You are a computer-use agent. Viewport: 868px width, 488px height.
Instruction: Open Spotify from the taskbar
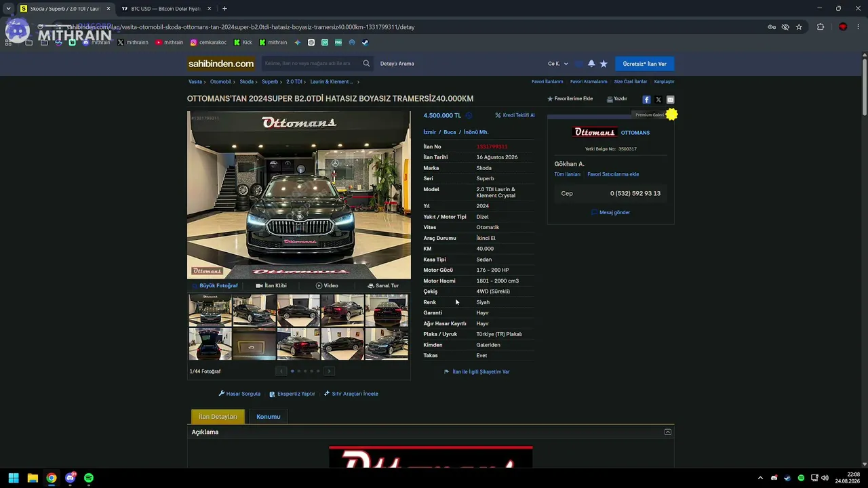(89, 478)
